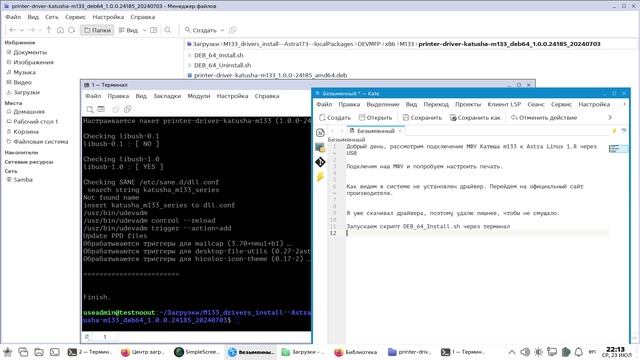The width and height of the screenshot is (640, 360).
Task: Click line 12 in Kate editor
Action: point(477,233)
